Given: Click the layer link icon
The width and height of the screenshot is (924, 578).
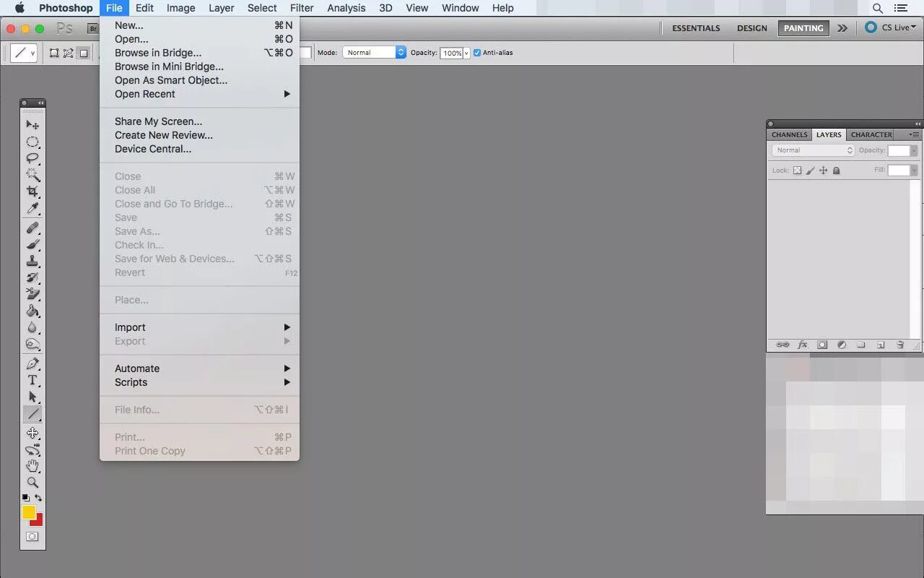Looking at the screenshot, I should pos(783,345).
